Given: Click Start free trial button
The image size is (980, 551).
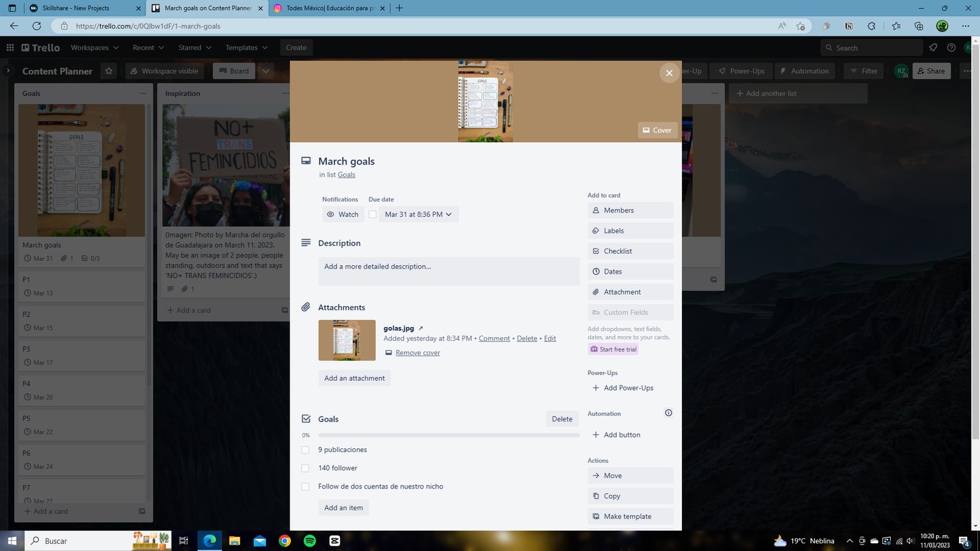Looking at the screenshot, I should [613, 349].
